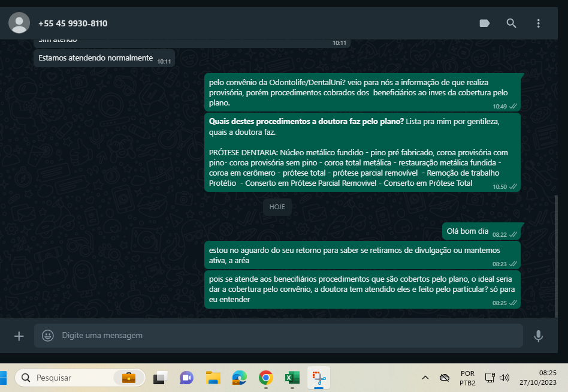Click the 'Digite uma mensagem' input field
This screenshot has width=568, height=392.
pos(288,336)
